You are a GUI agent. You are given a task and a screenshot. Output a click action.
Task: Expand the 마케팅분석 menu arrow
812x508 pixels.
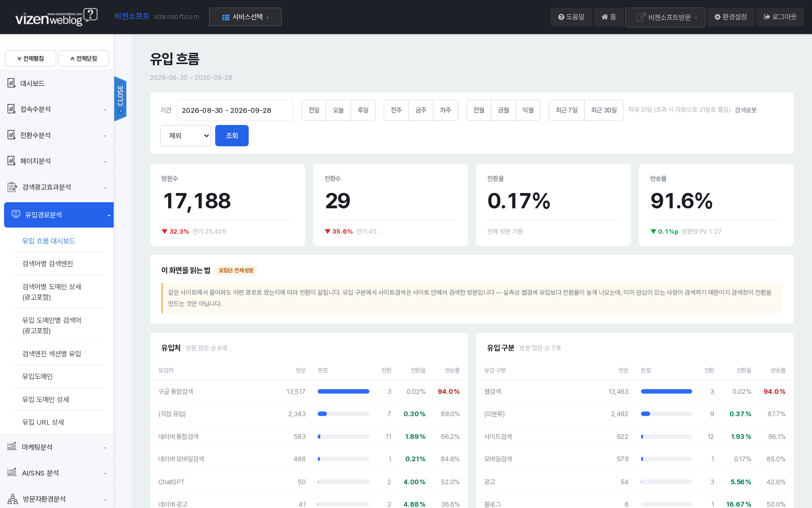point(105,448)
